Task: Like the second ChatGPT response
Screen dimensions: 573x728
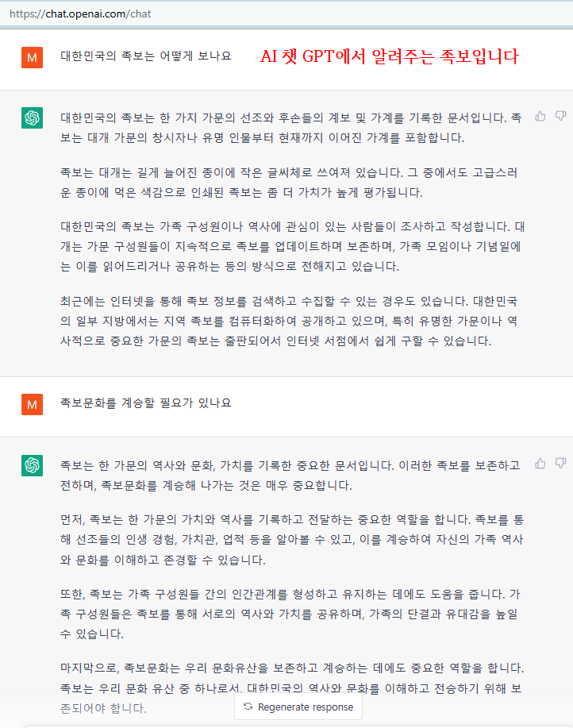Action: pos(540,464)
